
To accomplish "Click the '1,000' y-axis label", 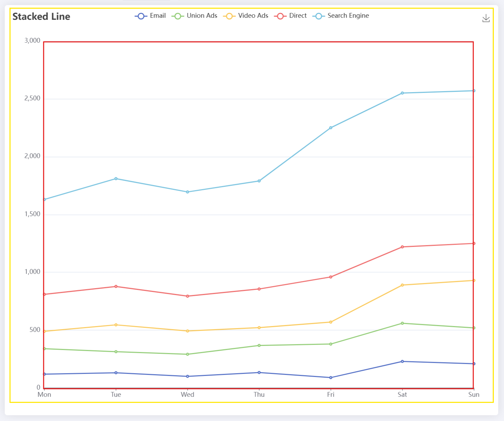I will click(32, 272).
